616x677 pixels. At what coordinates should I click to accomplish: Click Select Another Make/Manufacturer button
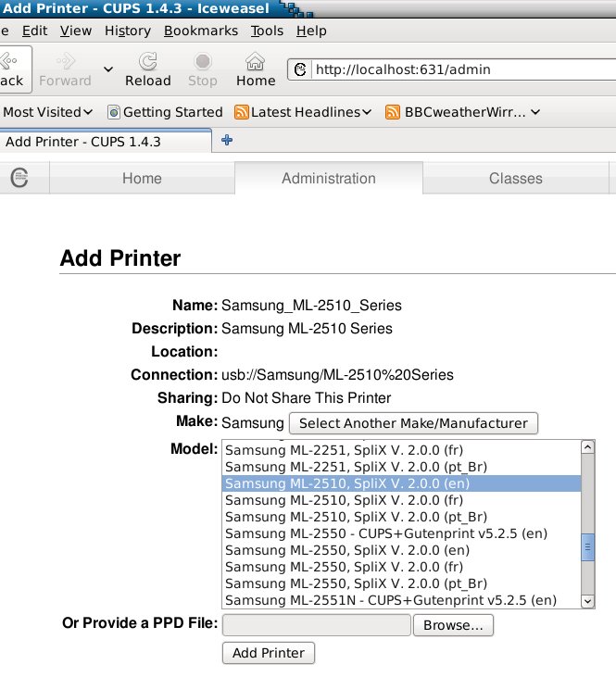pos(413,423)
